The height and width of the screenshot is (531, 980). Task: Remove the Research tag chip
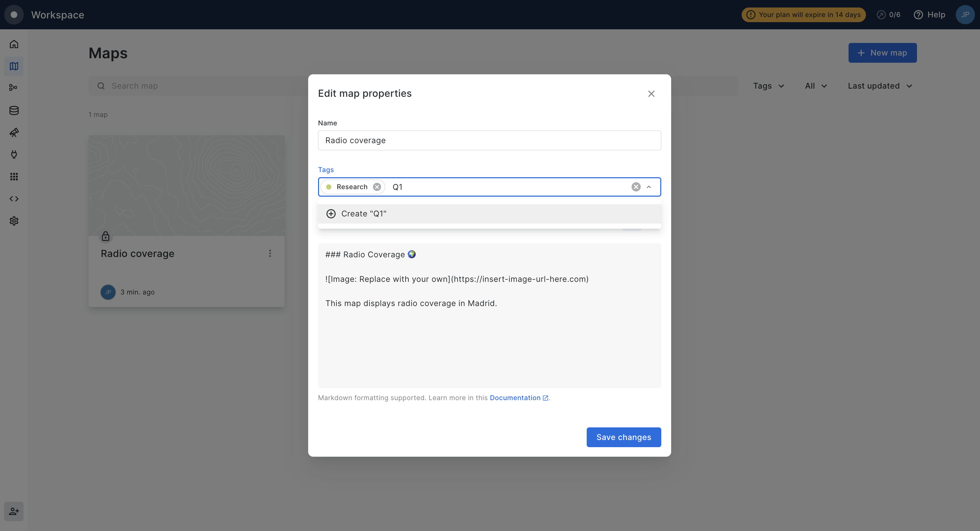[x=377, y=187]
